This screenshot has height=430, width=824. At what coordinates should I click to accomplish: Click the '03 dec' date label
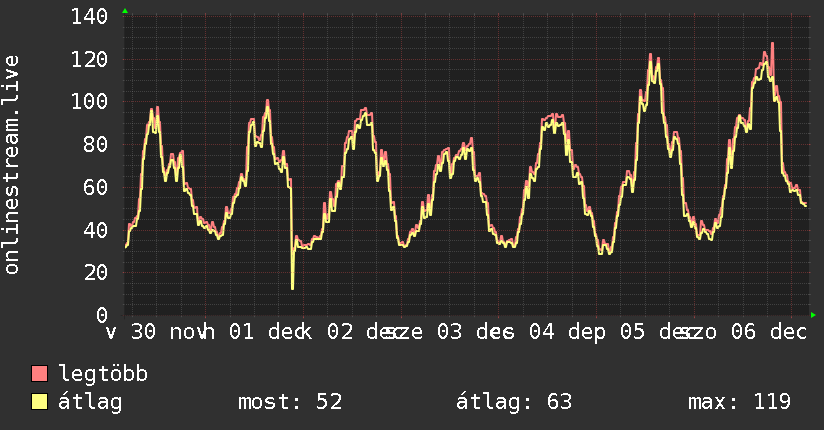[x=476, y=332]
